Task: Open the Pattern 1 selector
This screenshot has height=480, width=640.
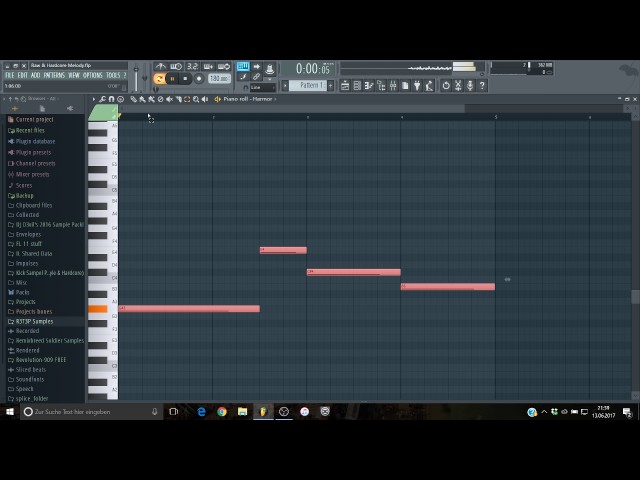Action: coord(307,85)
